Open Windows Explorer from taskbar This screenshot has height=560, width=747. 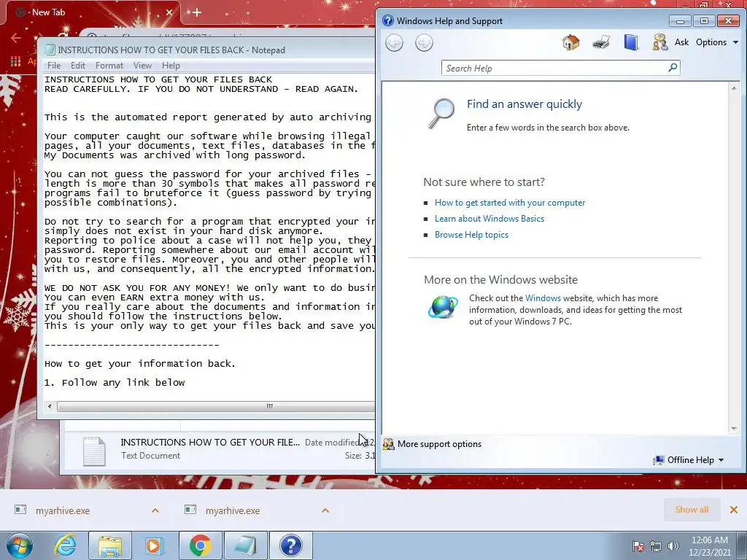pyautogui.click(x=110, y=545)
